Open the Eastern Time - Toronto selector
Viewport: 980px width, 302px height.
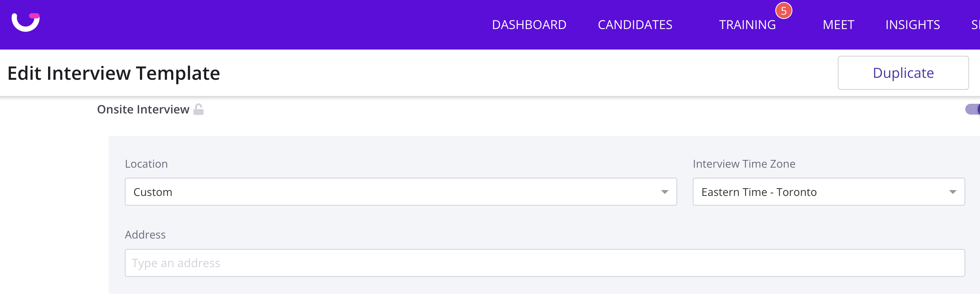829,192
